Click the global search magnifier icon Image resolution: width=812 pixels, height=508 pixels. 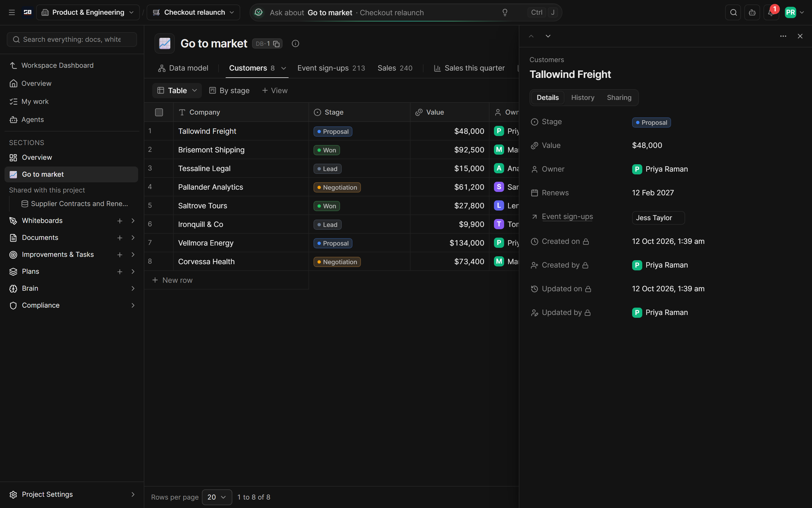pos(733,12)
